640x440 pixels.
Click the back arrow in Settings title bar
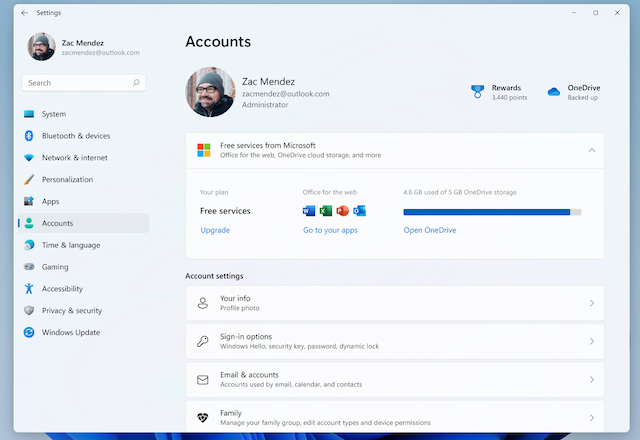point(24,13)
